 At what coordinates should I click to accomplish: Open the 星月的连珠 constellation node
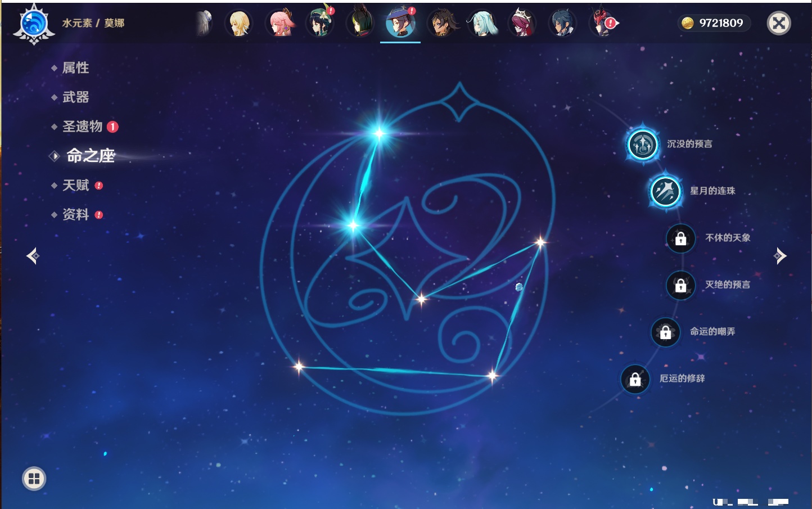coord(665,191)
